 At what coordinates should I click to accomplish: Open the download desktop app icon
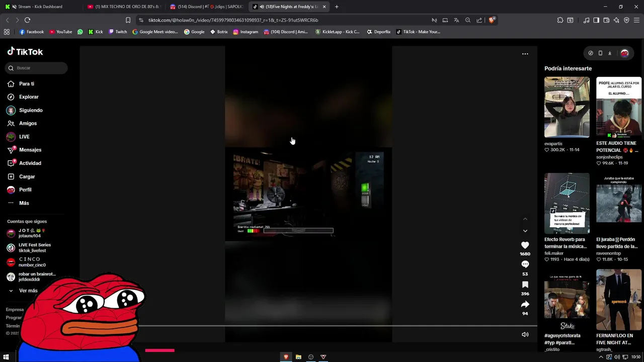tap(610, 53)
